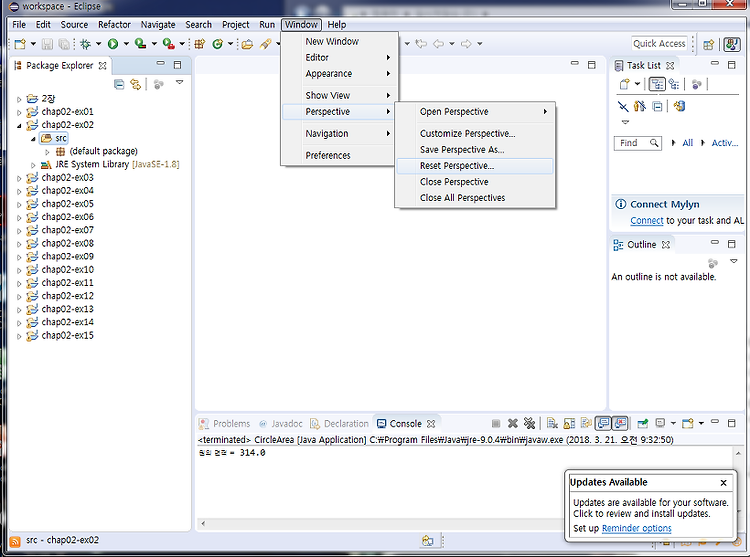750x557 pixels.
Task: Toggle Scheduled view in Task List
Action: point(674,85)
